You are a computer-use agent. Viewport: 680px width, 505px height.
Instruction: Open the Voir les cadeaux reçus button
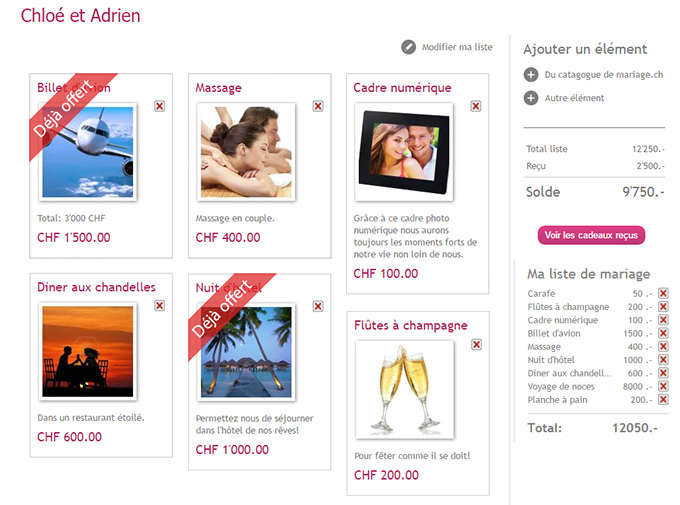[x=591, y=235]
